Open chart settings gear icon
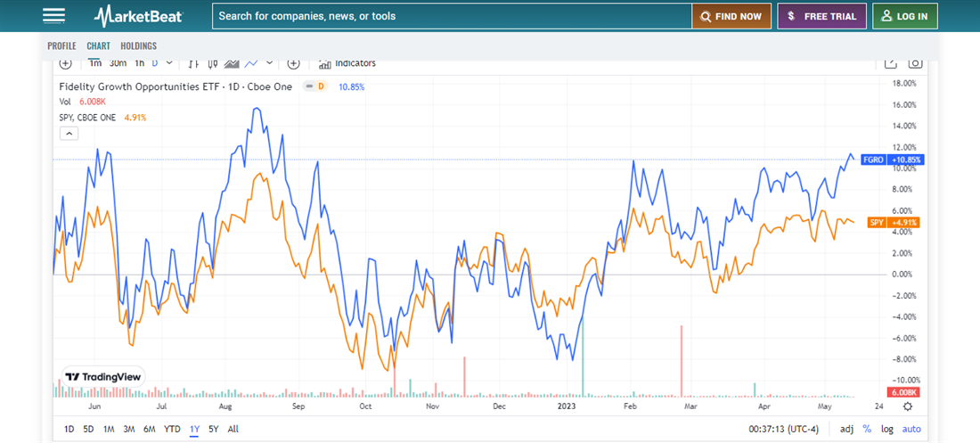This screenshot has height=443, width=980. click(x=907, y=406)
